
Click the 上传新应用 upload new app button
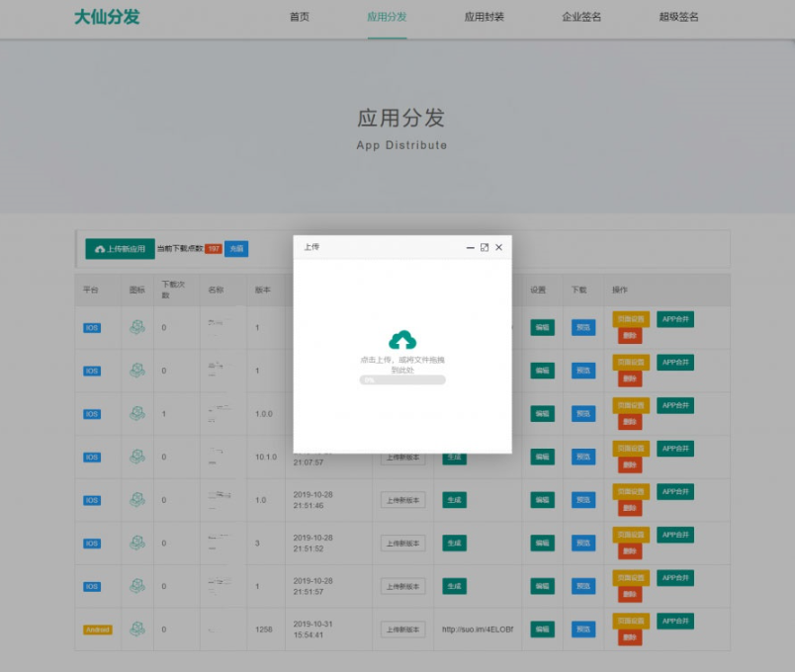pos(121,249)
